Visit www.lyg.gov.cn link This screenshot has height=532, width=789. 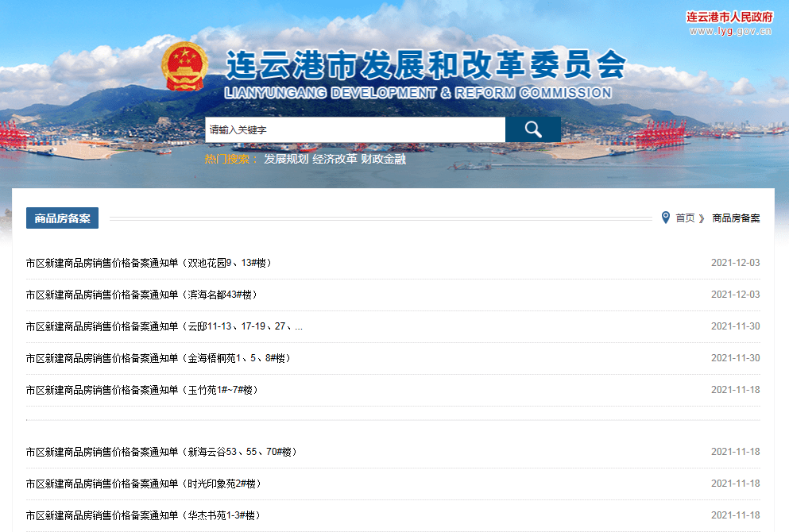tap(730, 31)
